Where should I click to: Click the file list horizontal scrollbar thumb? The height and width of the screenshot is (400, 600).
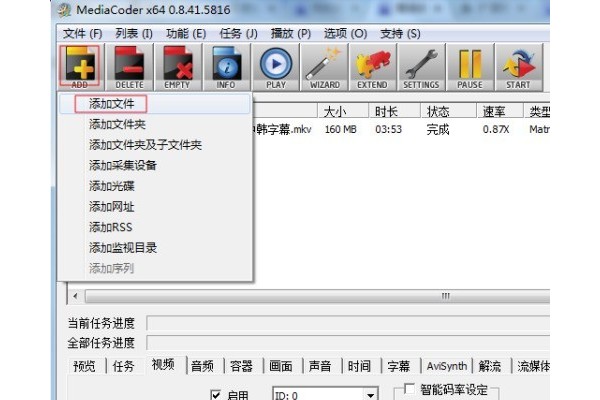click(317, 296)
